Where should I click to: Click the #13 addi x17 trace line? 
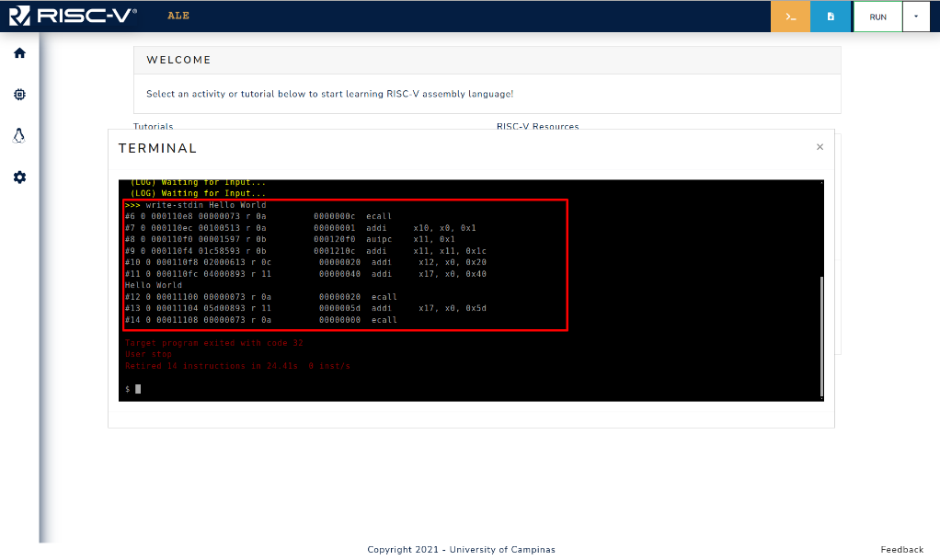(305, 308)
